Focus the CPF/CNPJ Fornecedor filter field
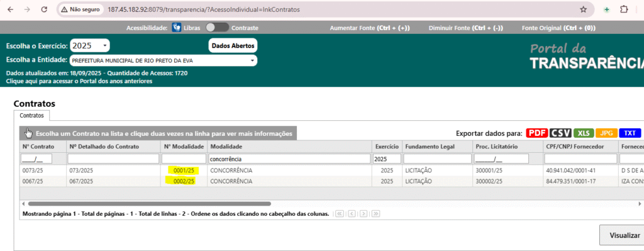The height and width of the screenshot is (251, 644). coord(580,159)
